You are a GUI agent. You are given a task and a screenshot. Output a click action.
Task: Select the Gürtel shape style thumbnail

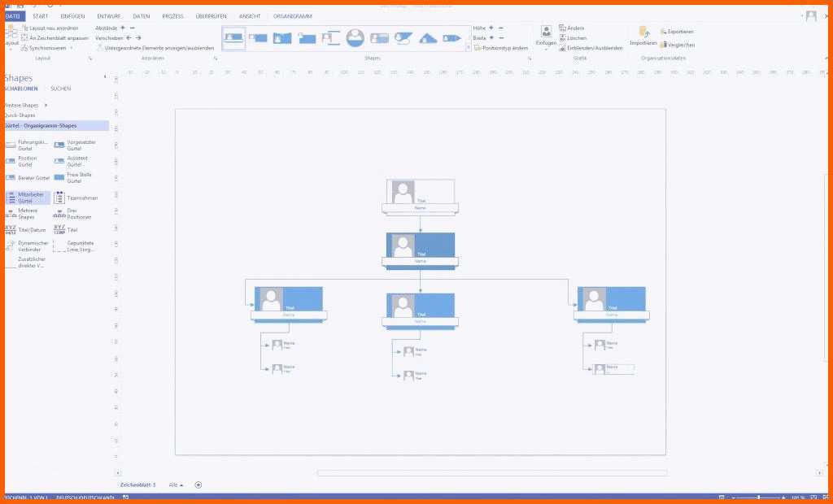pyautogui.click(x=233, y=38)
